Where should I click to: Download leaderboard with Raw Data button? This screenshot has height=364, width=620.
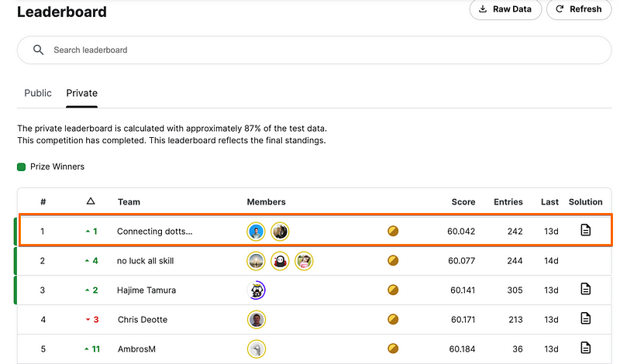click(505, 9)
